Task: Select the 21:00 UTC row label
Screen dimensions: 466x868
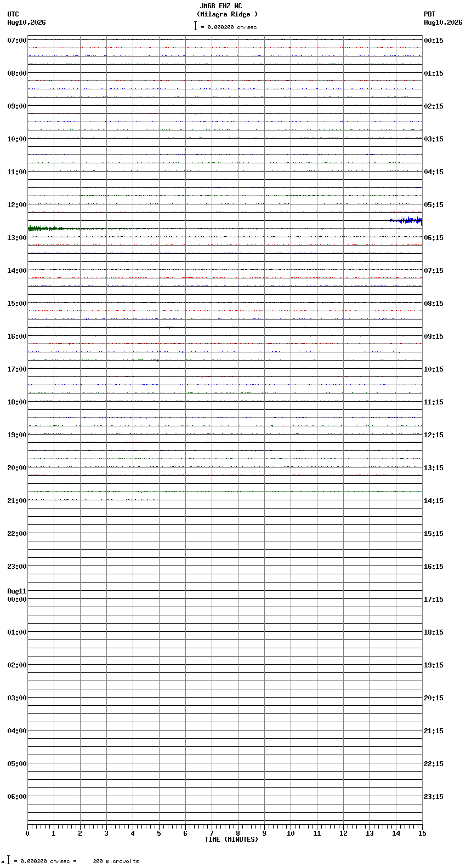Action: point(17,501)
